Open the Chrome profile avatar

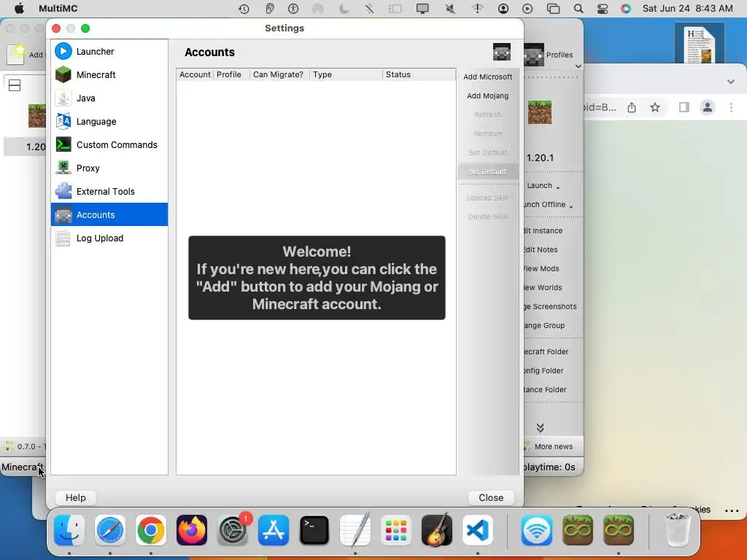[708, 108]
